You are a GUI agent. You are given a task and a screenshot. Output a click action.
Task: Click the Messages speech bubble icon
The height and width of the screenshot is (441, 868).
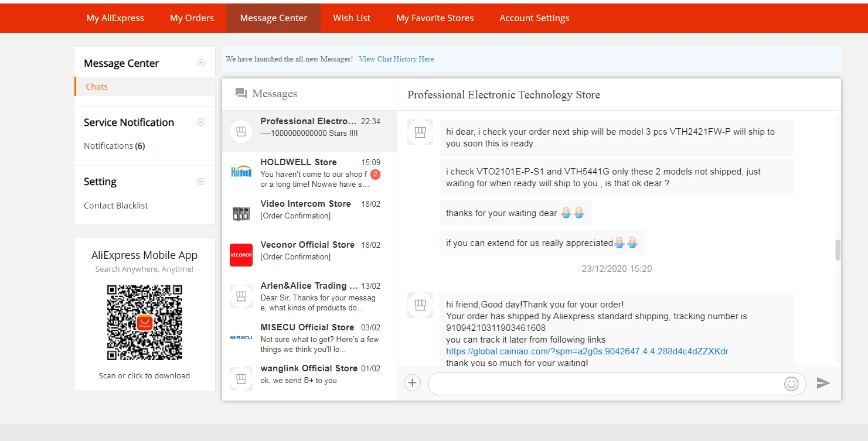[x=241, y=93]
